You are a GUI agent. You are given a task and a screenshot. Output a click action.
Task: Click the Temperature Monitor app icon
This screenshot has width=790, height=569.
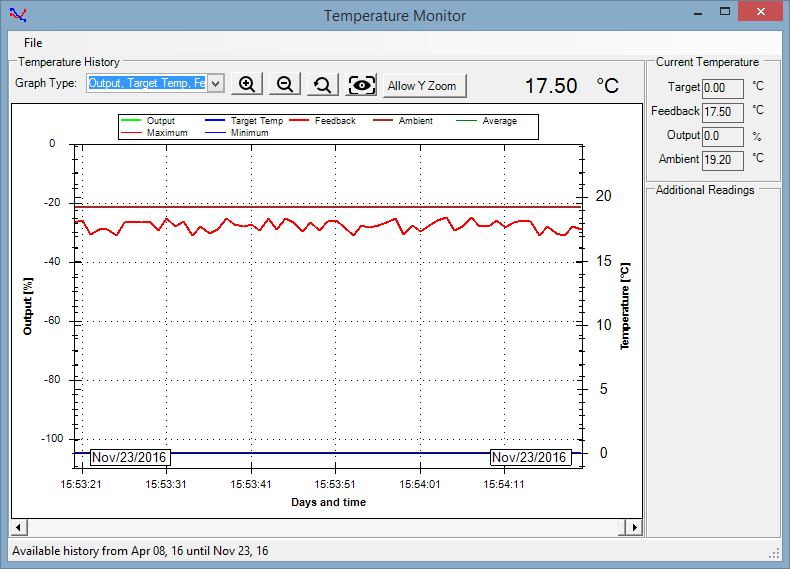tap(18, 15)
